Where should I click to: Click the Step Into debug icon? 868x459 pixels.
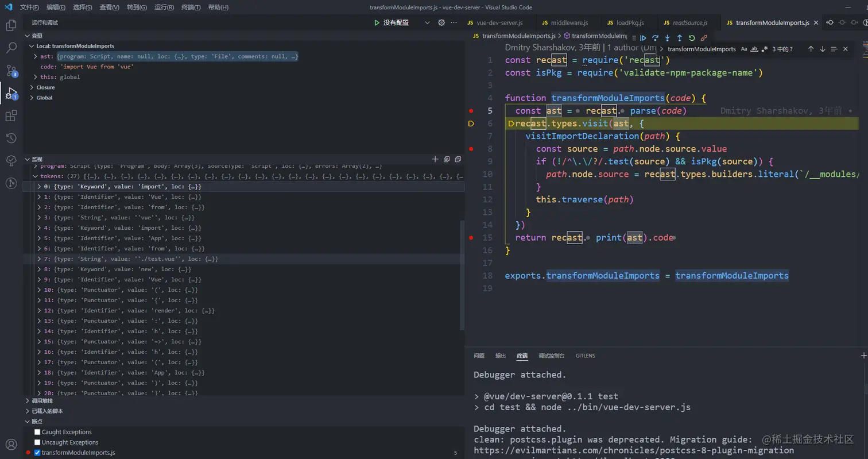[667, 38]
